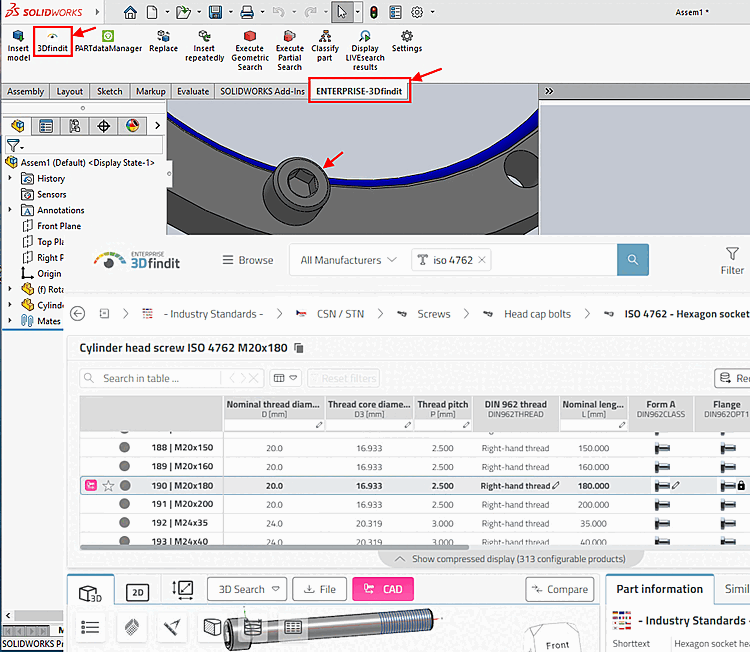Launch PARTdataManager

coord(108,42)
